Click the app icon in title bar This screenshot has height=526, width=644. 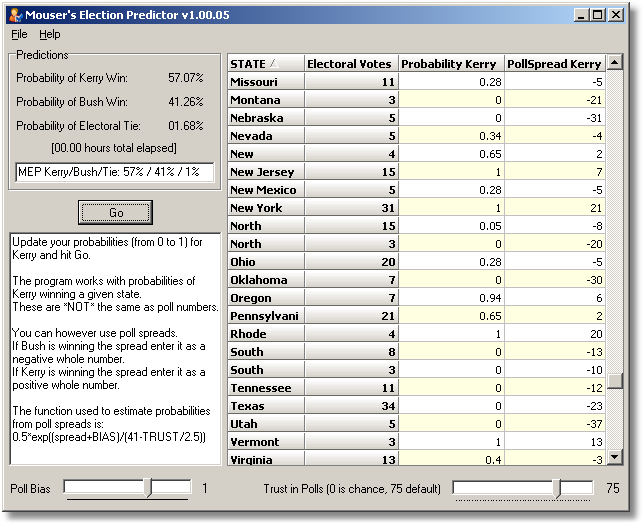pyautogui.click(x=16, y=15)
